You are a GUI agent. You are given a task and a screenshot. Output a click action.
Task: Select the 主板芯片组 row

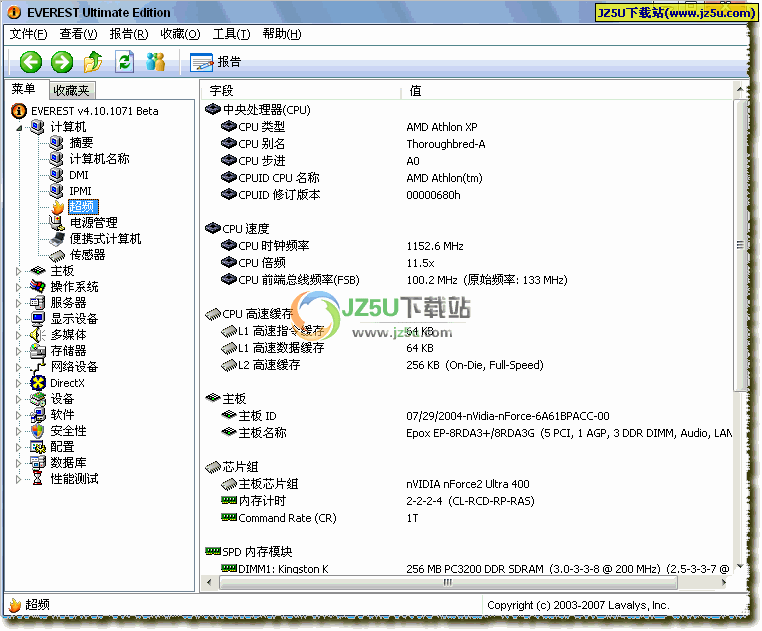(x=467, y=485)
